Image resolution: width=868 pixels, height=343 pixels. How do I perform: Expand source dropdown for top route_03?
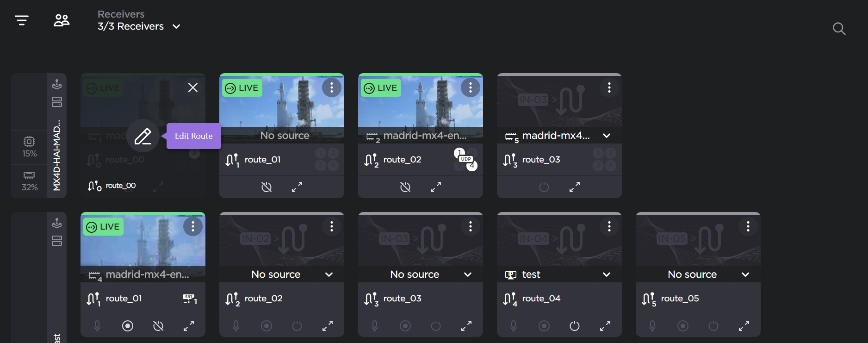606,136
